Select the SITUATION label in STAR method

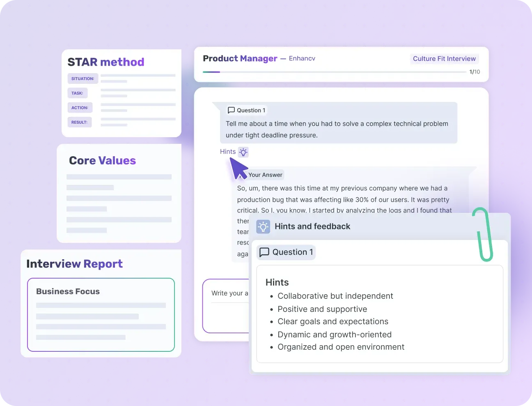coord(83,78)
